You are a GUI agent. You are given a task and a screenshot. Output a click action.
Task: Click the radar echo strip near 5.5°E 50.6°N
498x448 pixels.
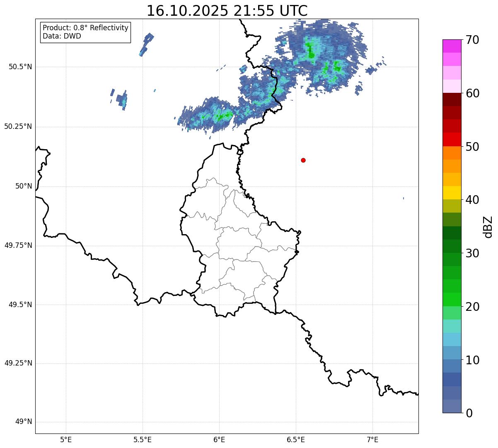pos(147,44)
